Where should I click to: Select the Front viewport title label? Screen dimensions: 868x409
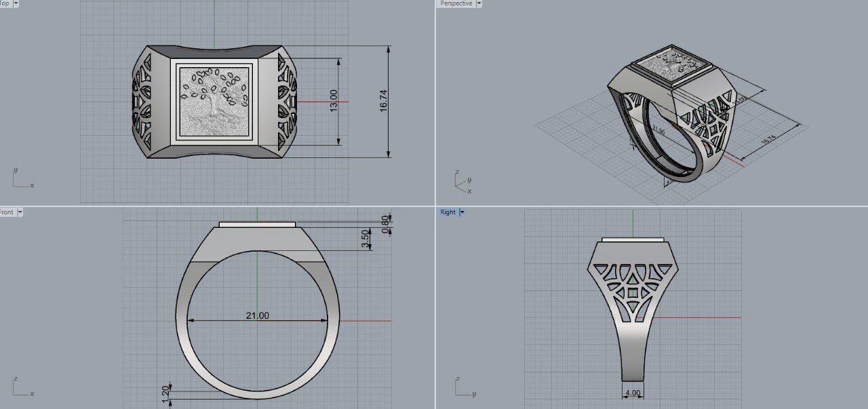tap(6, 212)
